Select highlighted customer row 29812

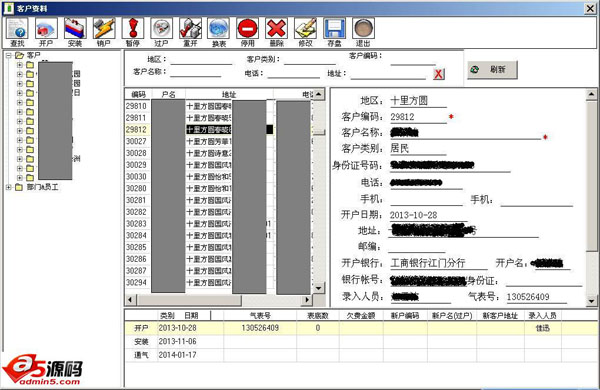click(218, 130)
